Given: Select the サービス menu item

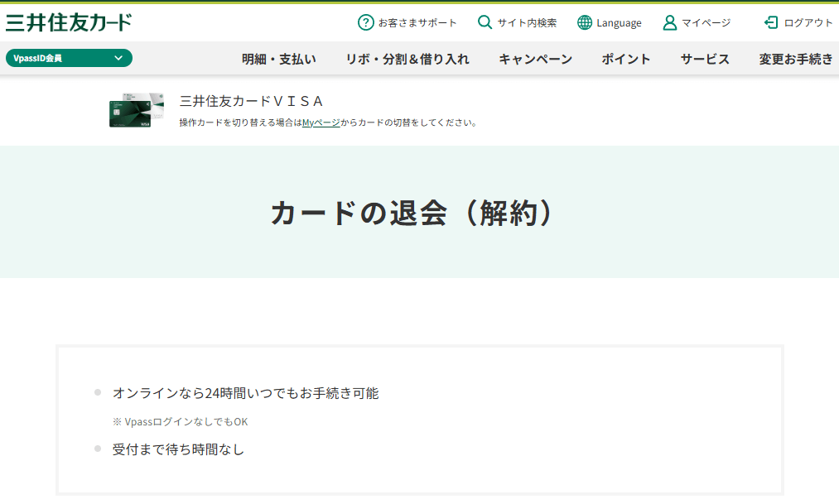Looking at the screenshot, I should 705,59.
